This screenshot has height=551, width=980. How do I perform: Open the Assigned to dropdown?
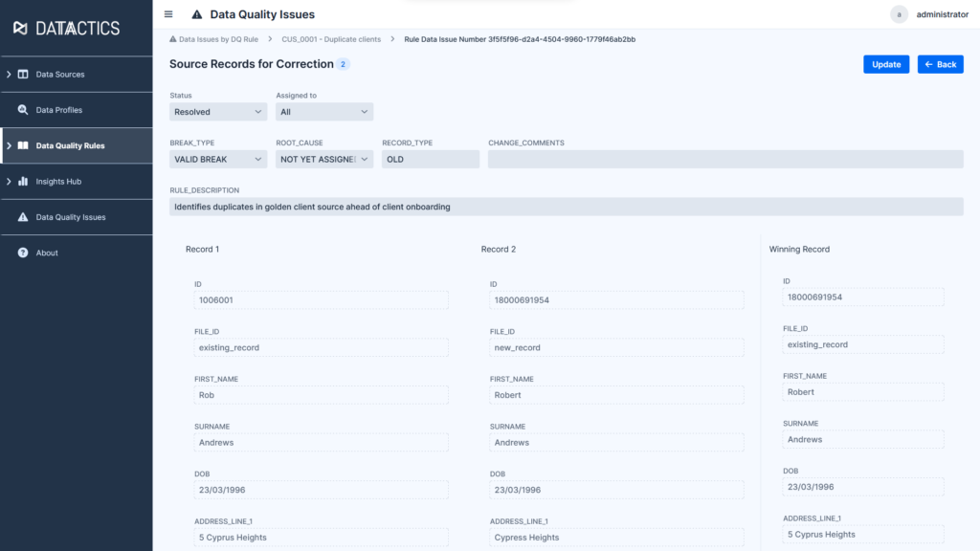pos(323,112)
